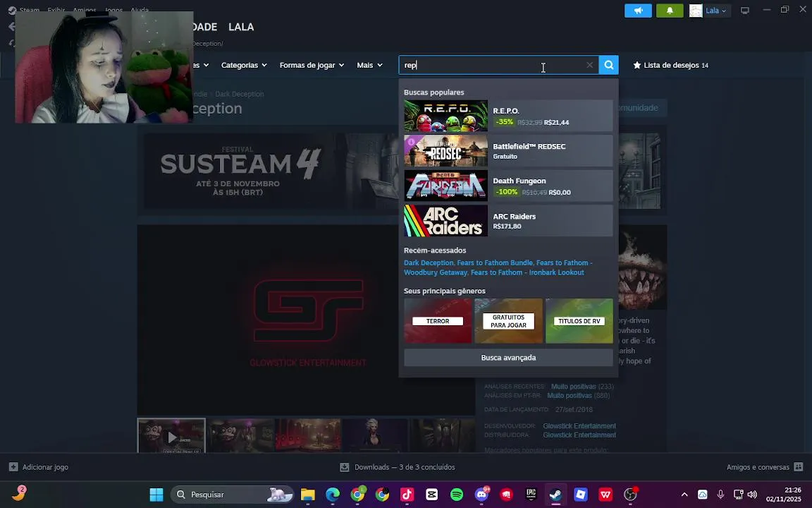The image size is (812, 508).
Task: Open the Gratuitos para jogar genre tile
Action: 508,321
